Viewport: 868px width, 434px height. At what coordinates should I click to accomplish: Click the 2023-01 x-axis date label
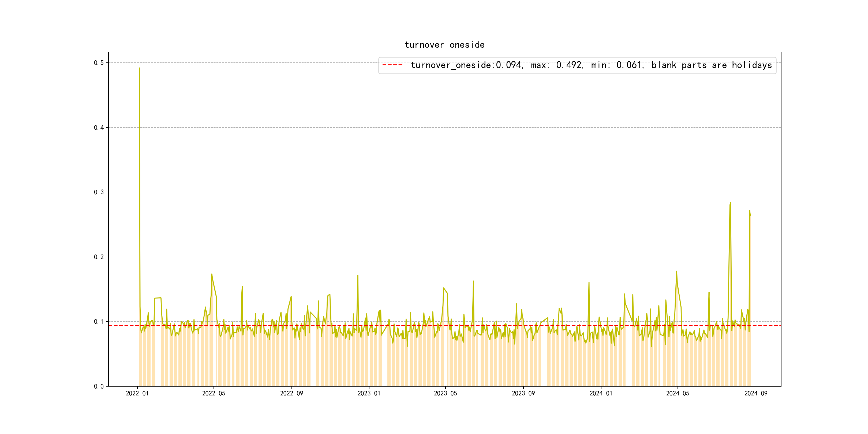[x=369, y=394]
